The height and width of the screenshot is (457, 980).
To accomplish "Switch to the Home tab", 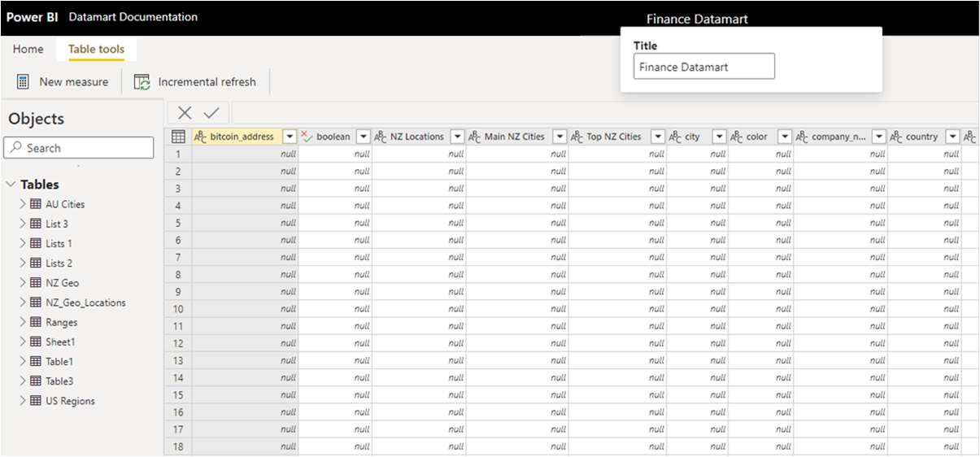I will click(x=28, y=49).
